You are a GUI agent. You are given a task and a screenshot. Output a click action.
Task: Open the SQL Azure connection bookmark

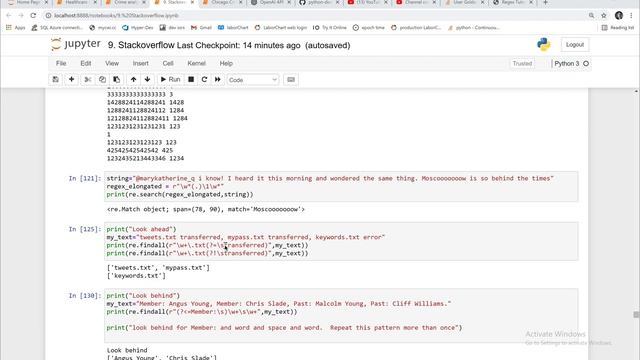(57, 28)
